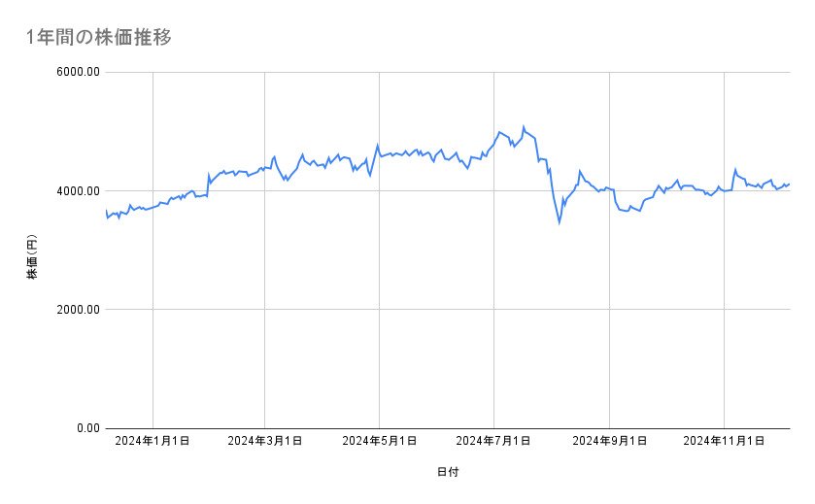Click the highest peak of the line in mid-July
This screenshot has height=504, width=815.
pyautogui.click(x=524, y=126)
